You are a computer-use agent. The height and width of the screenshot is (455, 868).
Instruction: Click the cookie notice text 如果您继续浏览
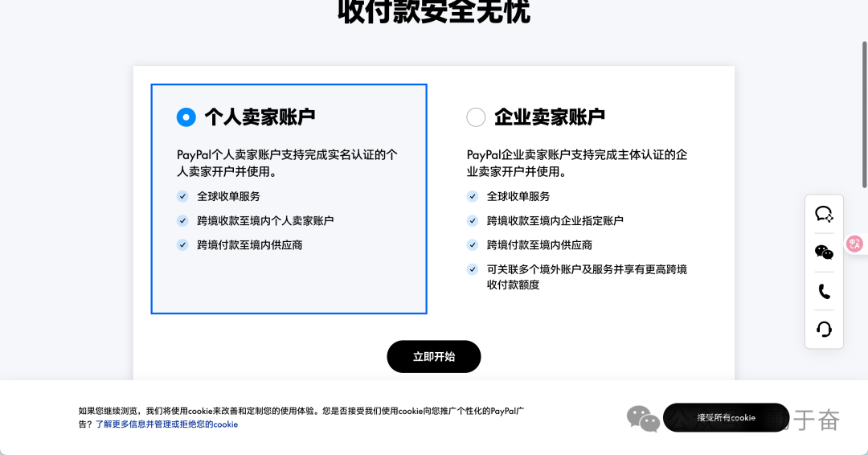[301, 417]
